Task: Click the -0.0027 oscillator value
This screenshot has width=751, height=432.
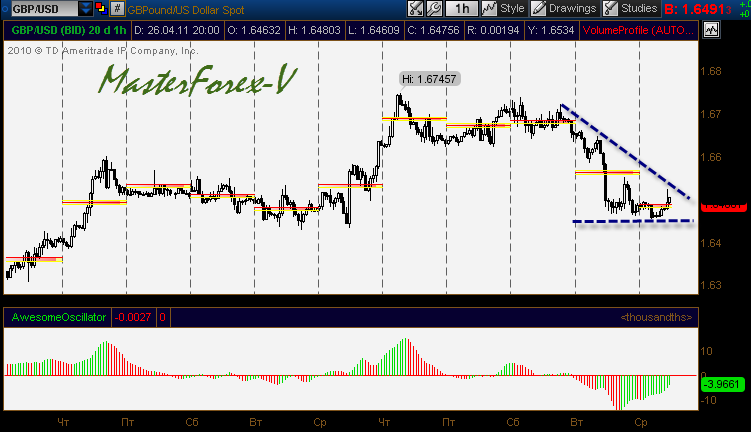Action: [133, 317]
